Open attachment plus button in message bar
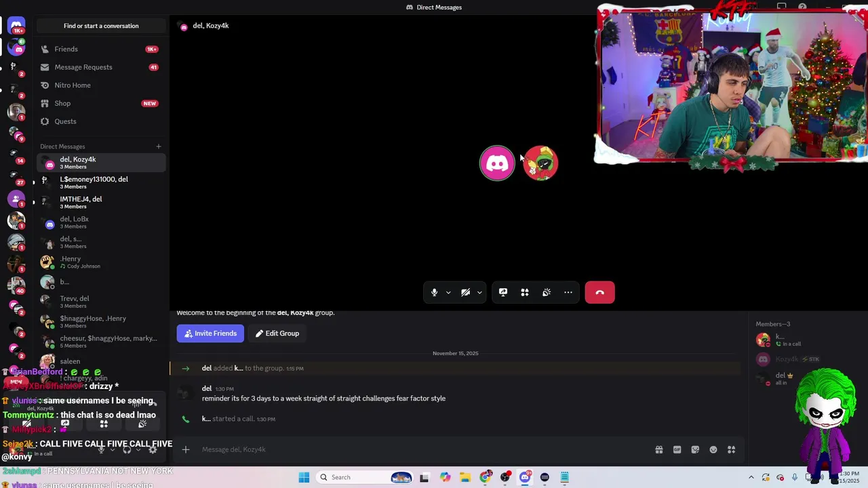868x488 pixels. click(x=185, y=449)
